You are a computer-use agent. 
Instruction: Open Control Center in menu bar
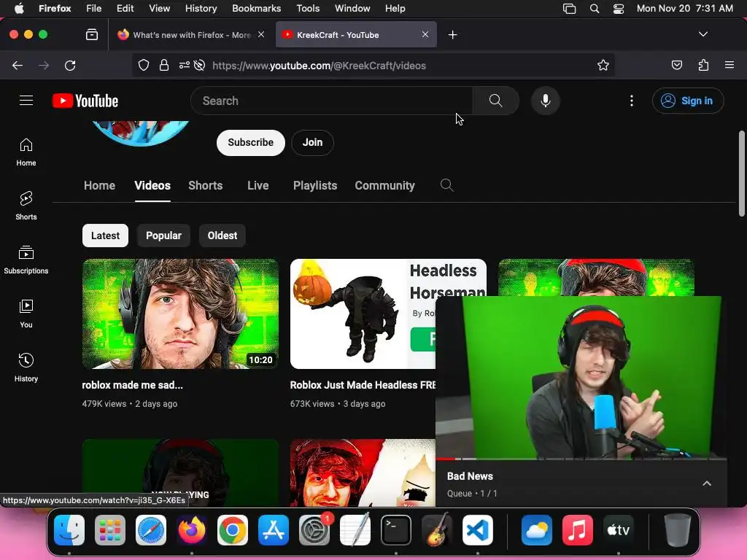click(x=619, y=9)
